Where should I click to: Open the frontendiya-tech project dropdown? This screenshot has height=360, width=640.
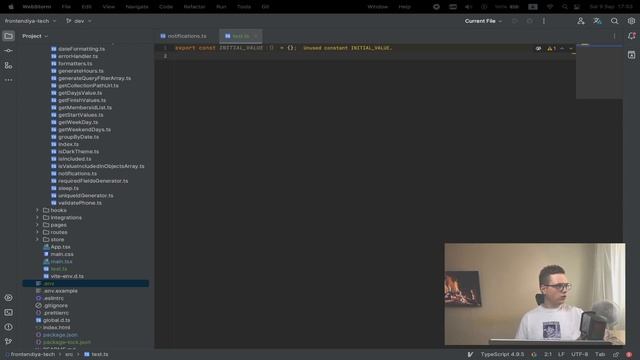(31, 21)
